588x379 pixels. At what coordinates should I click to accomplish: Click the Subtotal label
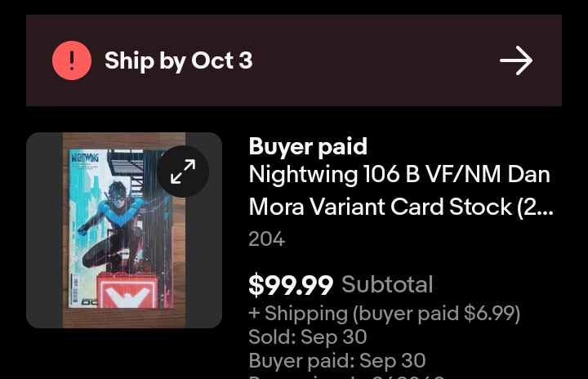coord(387,285)
